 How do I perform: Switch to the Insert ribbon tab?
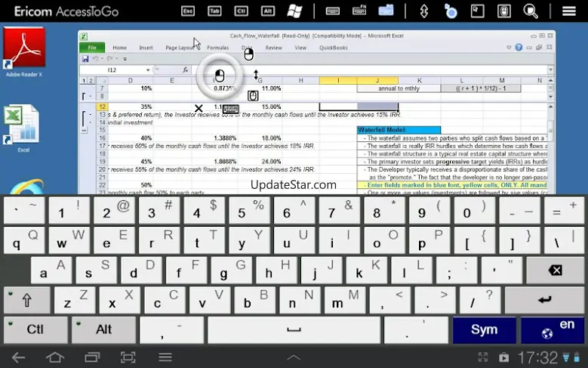(146, 48)
